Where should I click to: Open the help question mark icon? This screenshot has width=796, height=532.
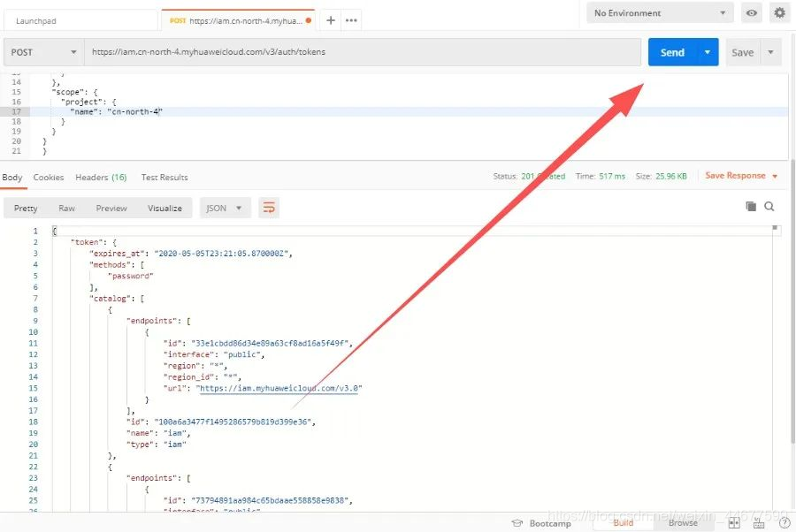coord(785,523)
